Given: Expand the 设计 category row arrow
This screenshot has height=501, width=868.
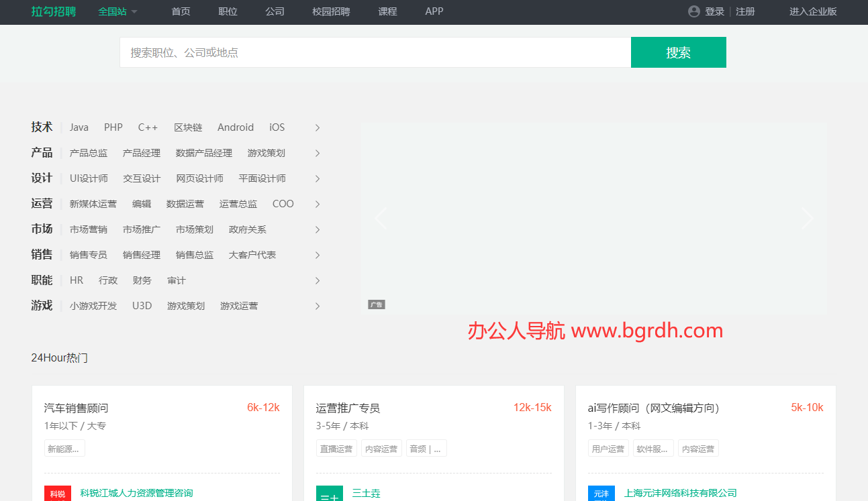Looking at the screenshot, I should (x=318, y=178).
